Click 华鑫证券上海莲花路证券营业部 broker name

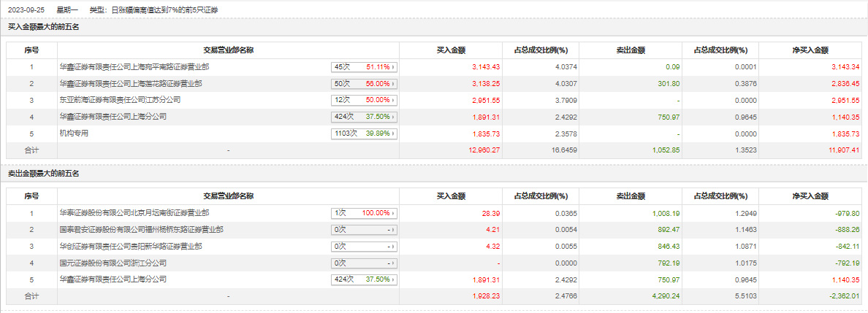pyautogui.click(x=130, y=83)
